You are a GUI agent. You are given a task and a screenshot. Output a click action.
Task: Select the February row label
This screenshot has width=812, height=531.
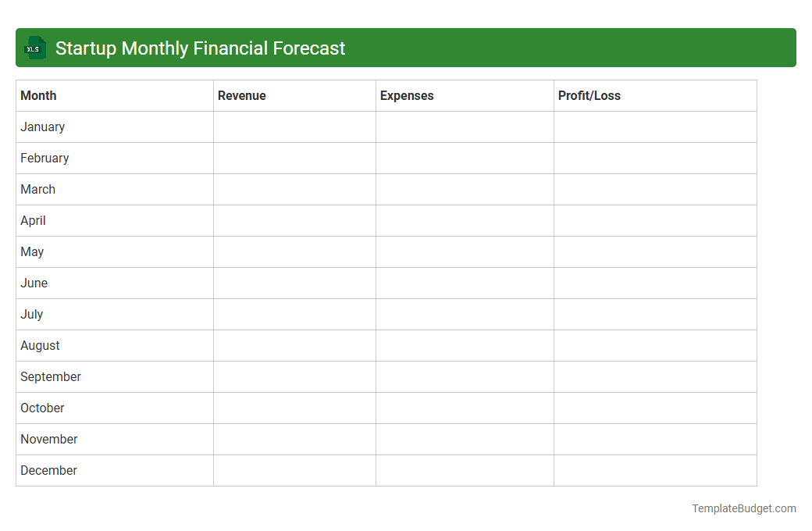pyautogui.click(x=45, y=158)
